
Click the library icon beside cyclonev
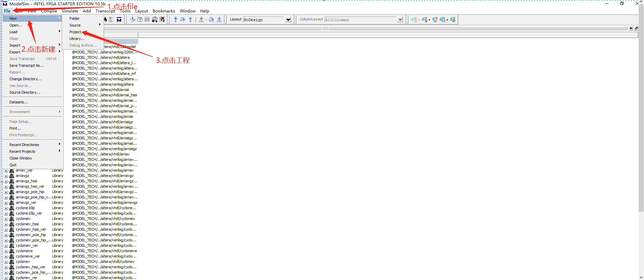pos(12,262)
